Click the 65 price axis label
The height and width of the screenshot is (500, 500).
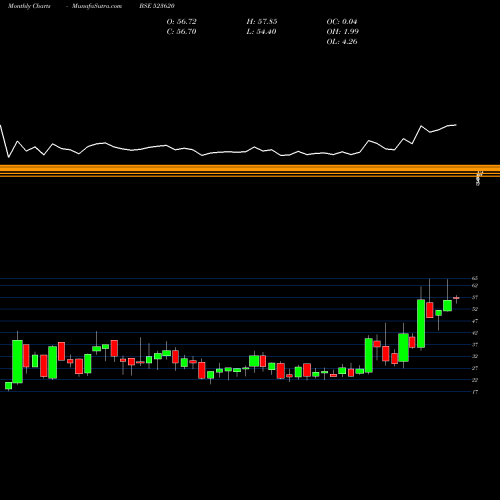coord(475,278)
